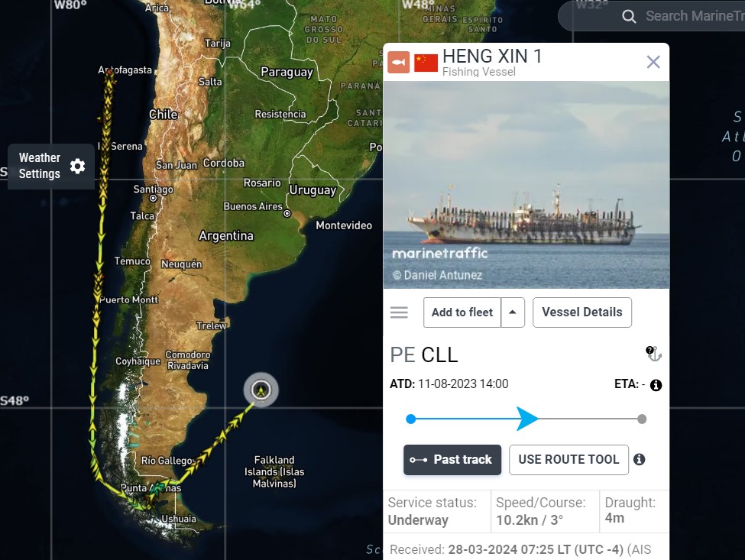Click the anchor port info icon

654,354
